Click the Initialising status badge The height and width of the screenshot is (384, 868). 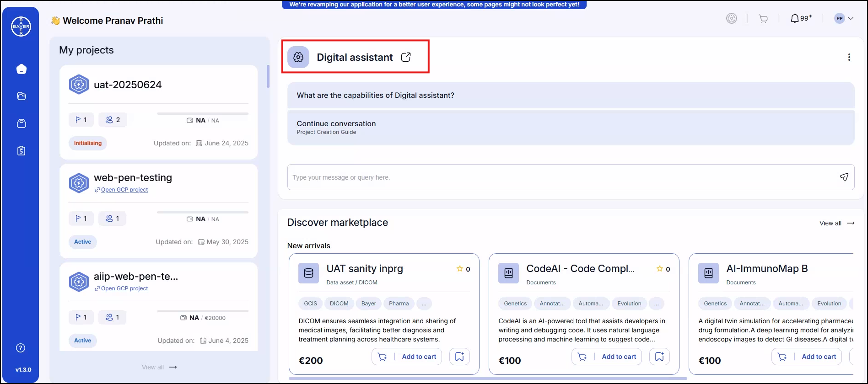pyautogui.click(x=88, y=143)
